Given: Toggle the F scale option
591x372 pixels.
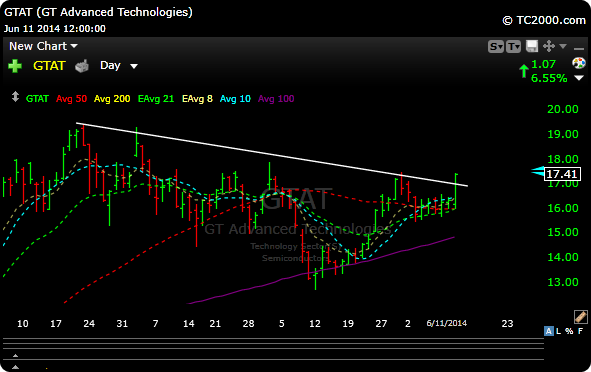Looking at the screenshot, I should pyautogui.click(x=580, y=331).
